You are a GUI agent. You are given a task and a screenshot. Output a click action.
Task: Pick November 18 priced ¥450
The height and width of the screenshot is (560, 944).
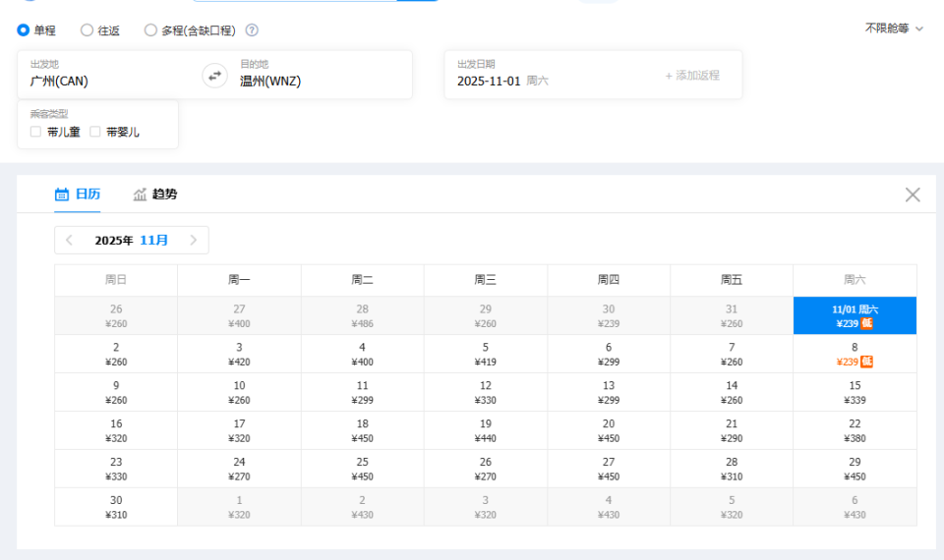click(x=363, y=430)
